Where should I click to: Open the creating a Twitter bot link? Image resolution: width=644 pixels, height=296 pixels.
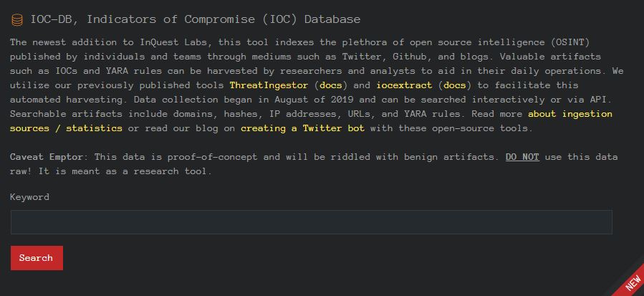pyautogui.click(x=303, y=128)
